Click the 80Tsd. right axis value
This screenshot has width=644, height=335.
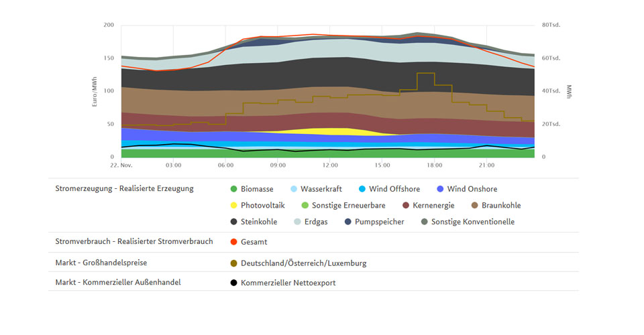click(551, 25)
